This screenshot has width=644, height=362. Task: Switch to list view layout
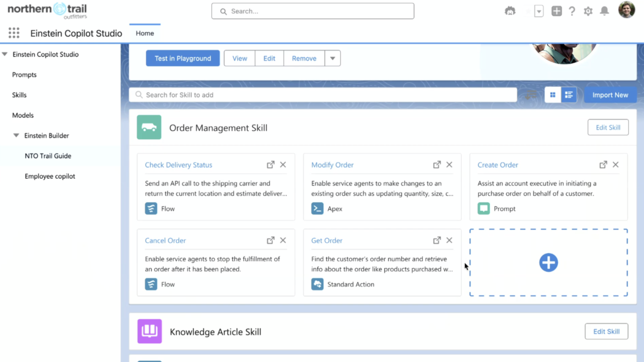[x=569, y=95]
